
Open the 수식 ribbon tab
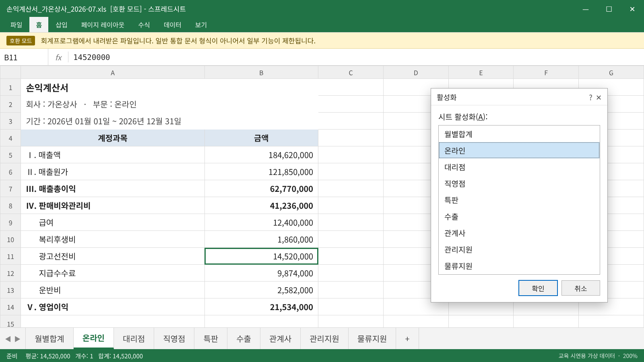144,25
